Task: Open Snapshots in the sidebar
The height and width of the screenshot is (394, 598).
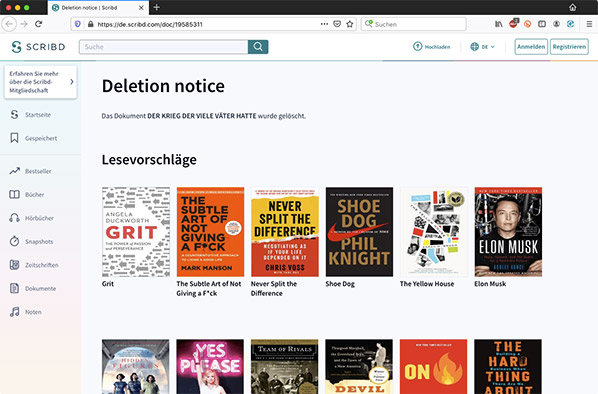Action: tap(31, 241)
